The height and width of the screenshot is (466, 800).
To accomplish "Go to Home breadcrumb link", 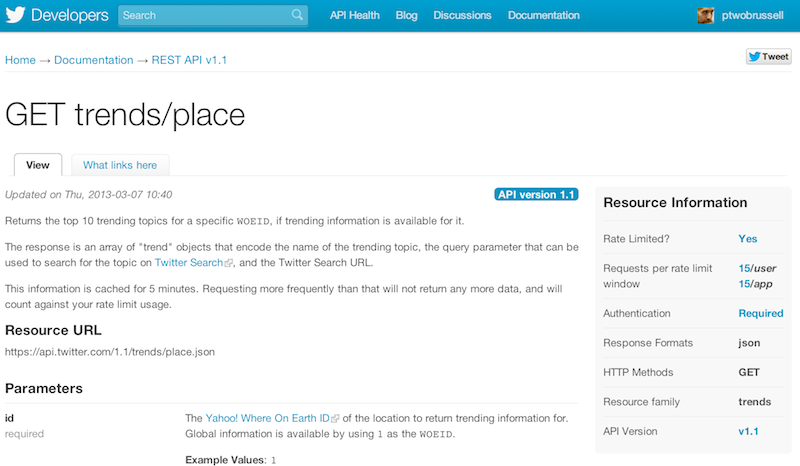I will [x=20, y=60].
